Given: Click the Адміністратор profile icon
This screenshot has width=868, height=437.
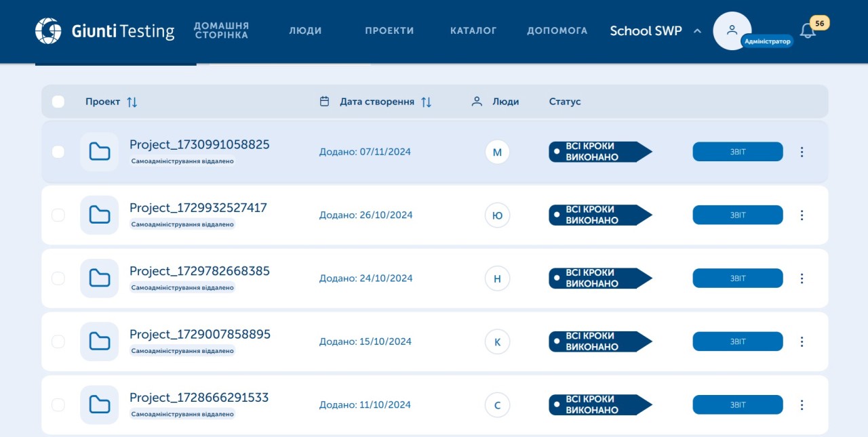Looking at the screenshot, I should click(x=732, y=30).
